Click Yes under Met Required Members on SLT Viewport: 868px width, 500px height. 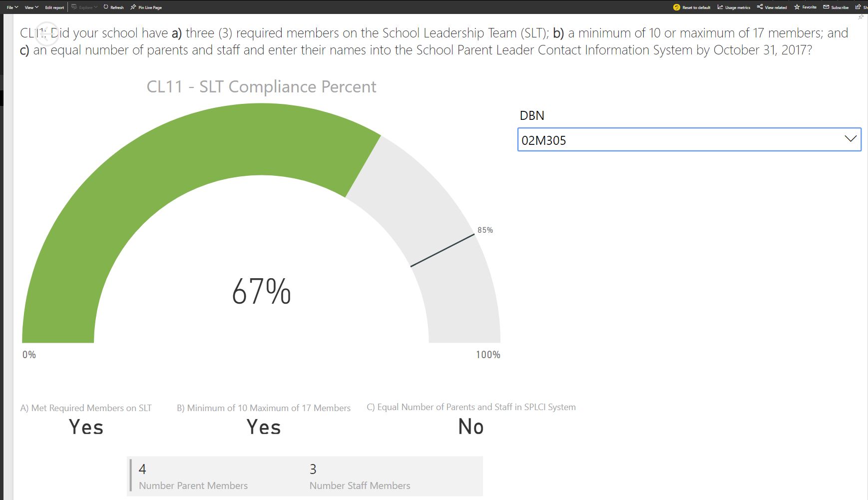click(86, 427)
